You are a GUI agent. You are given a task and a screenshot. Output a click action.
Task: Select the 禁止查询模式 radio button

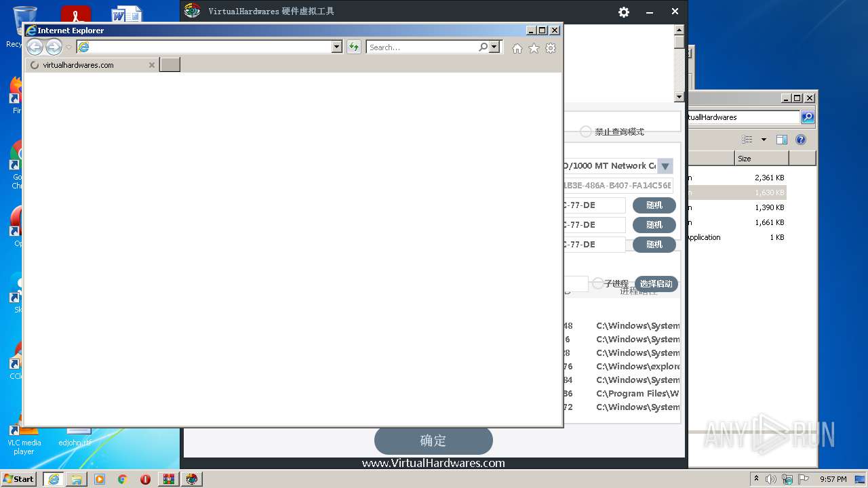click(x=586, y=131)
